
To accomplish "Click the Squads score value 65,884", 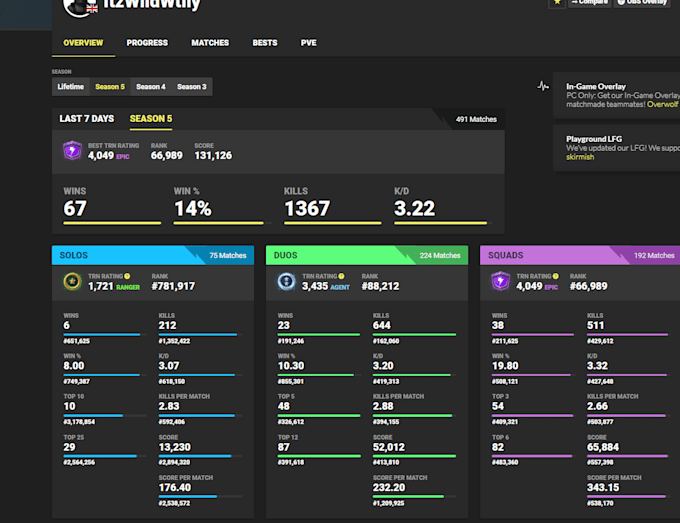I will pyautogui.click(x=603, y=448).
